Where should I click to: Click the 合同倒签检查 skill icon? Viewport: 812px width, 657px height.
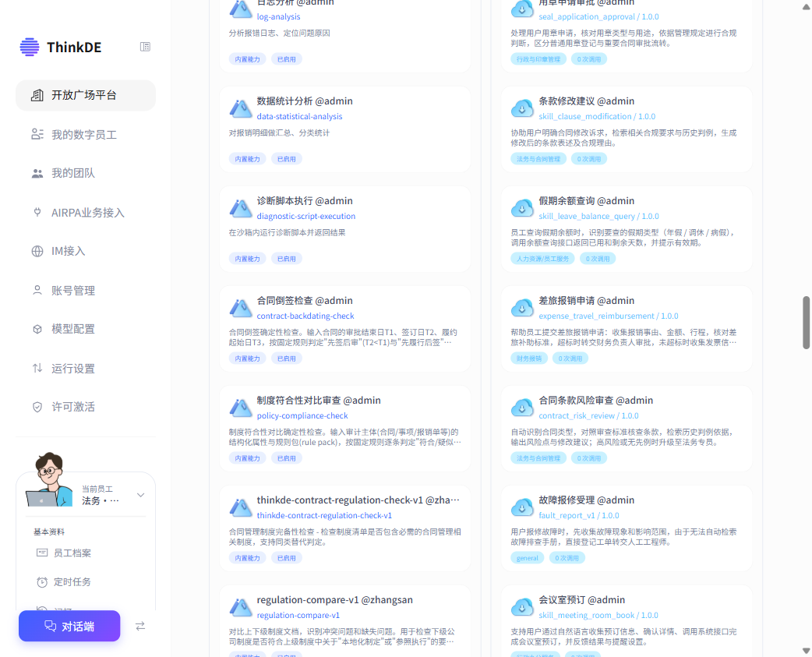tap(240, 308)
